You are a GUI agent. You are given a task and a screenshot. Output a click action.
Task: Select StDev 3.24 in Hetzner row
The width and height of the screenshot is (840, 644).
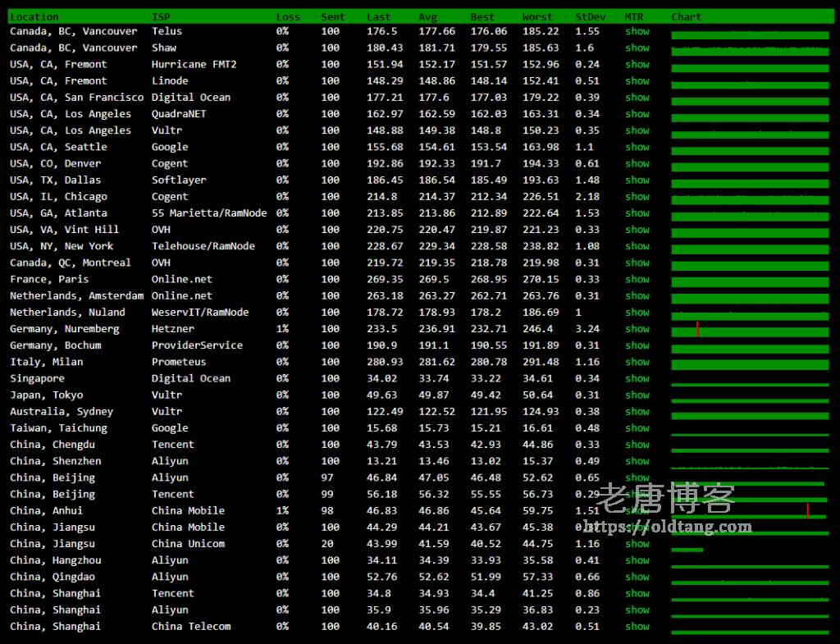pos(587,329)
